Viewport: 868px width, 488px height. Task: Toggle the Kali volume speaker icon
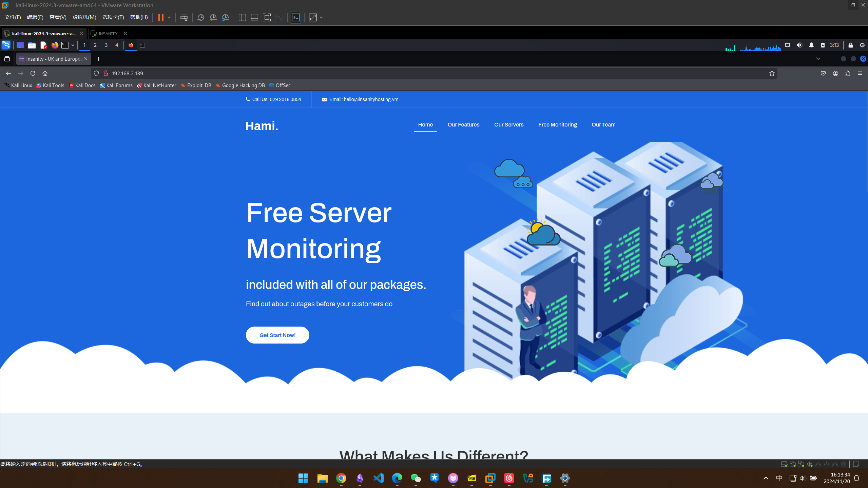coord(799,45)
